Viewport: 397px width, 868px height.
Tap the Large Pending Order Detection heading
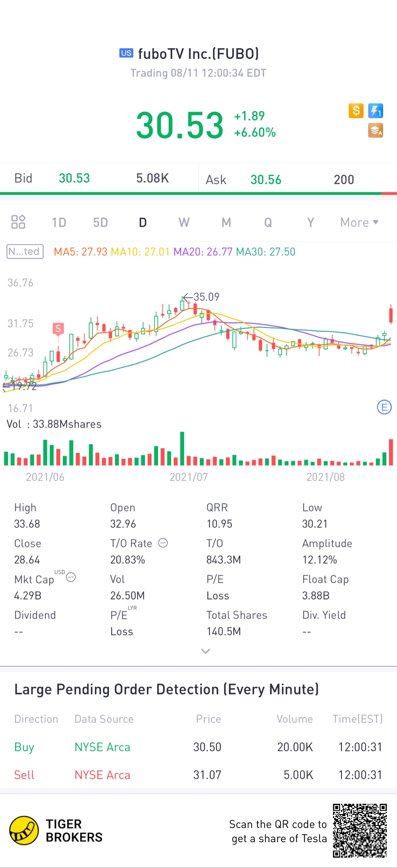click(167, 689)
